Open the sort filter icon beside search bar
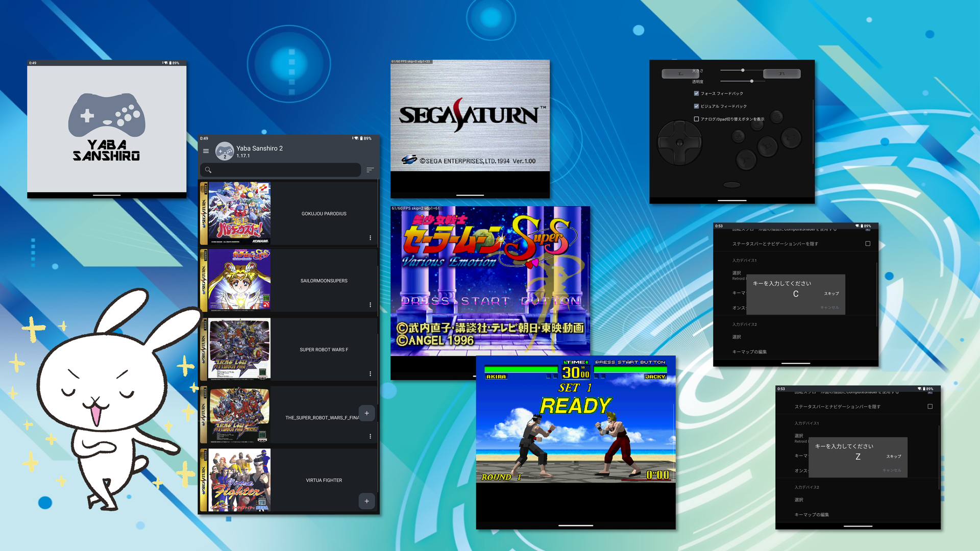The image size is (980, 551). [370, 170]
